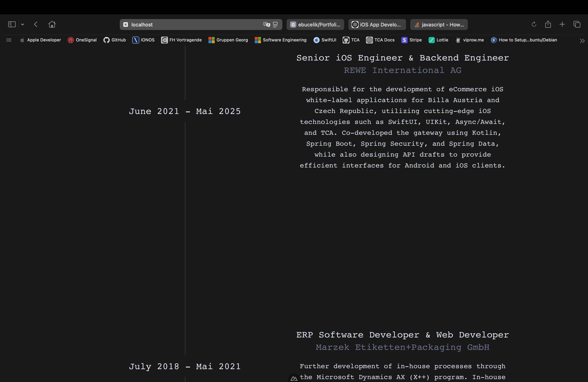
Task: Open the favorites grid icon
Action: click(9, 40)
